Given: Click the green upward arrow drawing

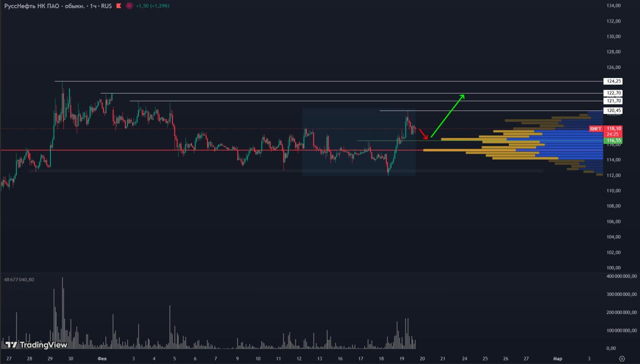Looking at the screenshot, I should (x=448, y=115).
